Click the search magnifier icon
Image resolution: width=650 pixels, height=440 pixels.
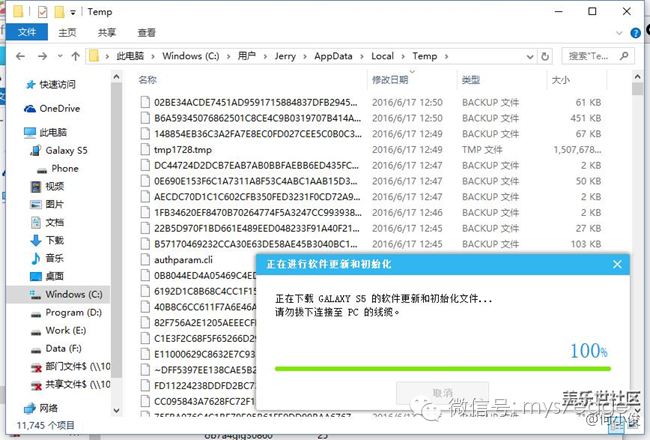[624, 56]
